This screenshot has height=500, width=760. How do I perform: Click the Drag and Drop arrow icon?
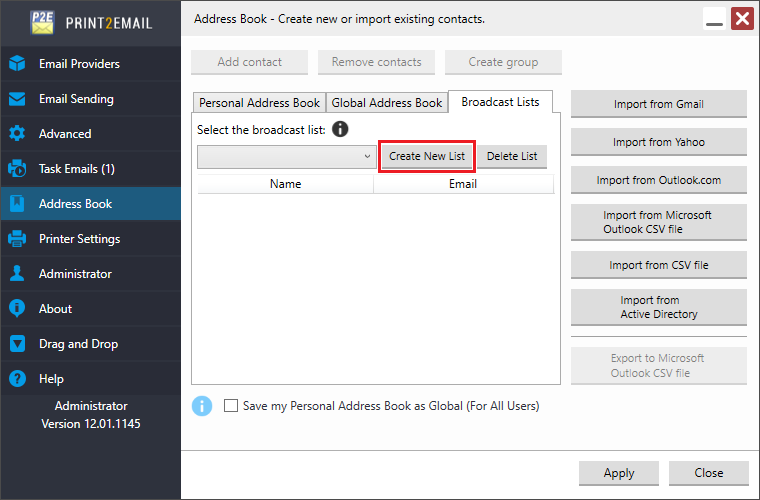click(x=17, y=344)
